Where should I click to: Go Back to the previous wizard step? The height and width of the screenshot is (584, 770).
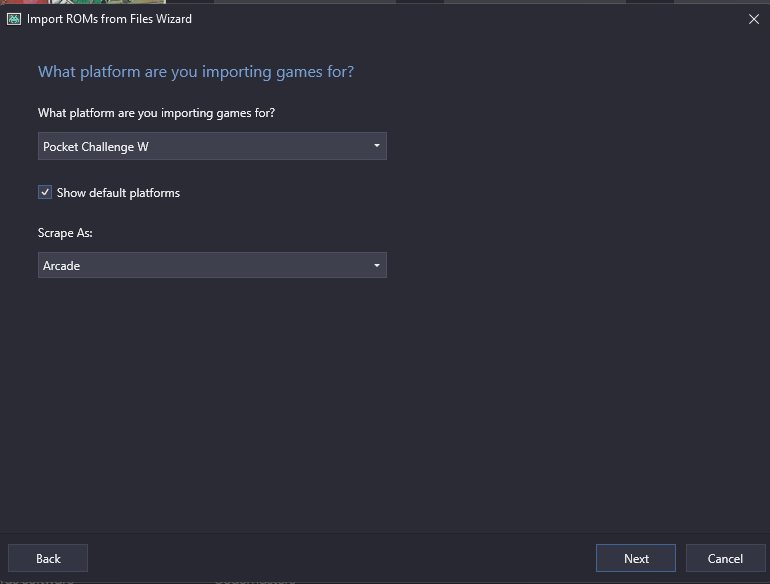pyautogui.click(x=48, y=558)
